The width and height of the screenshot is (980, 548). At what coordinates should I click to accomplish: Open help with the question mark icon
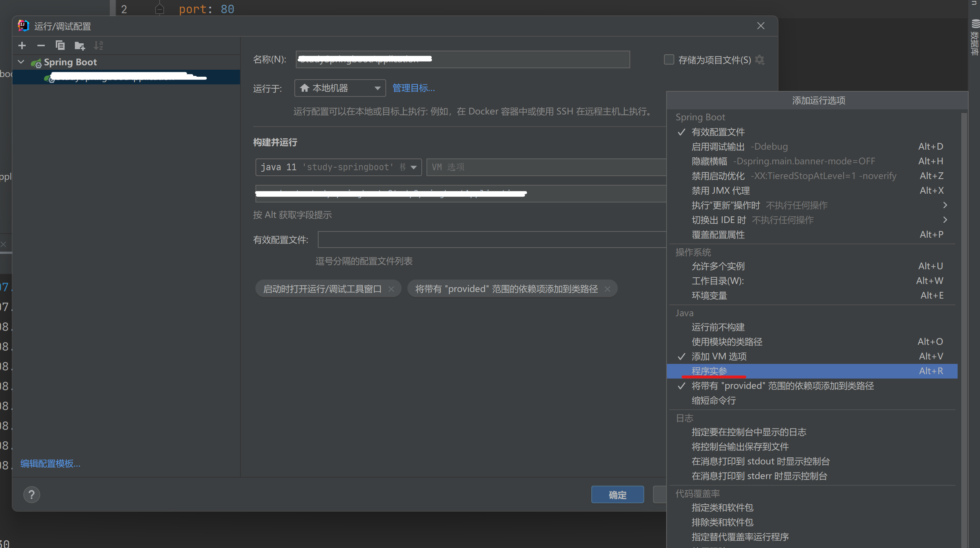point(32,494)
